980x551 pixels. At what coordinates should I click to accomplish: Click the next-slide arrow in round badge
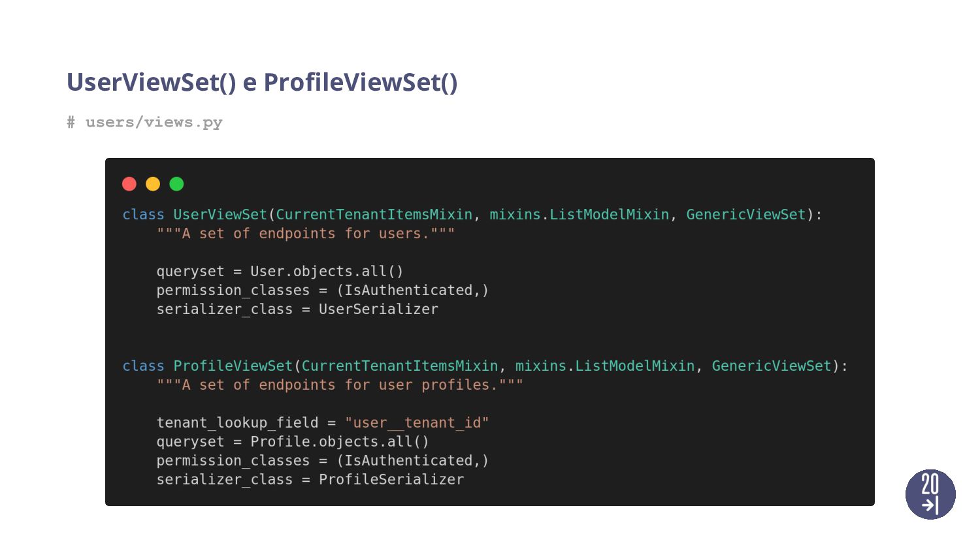click(930, 505)
